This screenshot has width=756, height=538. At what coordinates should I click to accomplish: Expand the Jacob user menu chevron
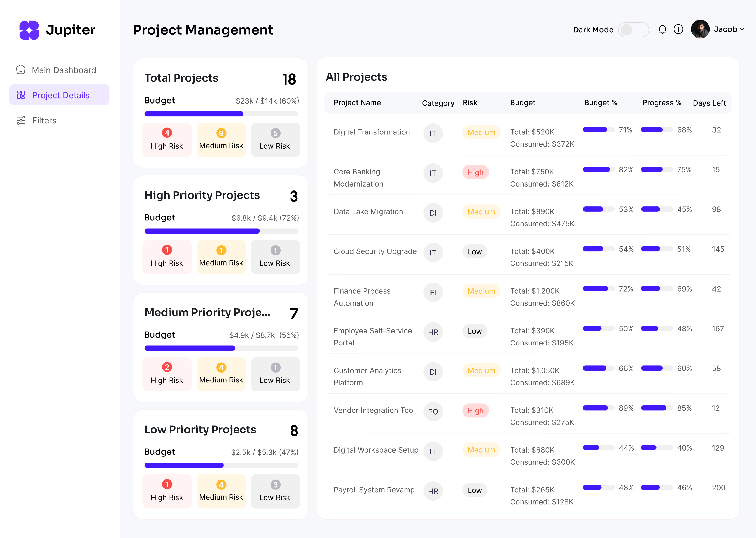742,29
